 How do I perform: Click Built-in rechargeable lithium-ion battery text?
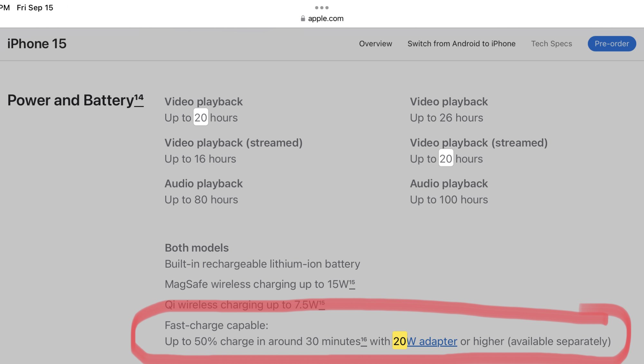[x=262, y=264]
